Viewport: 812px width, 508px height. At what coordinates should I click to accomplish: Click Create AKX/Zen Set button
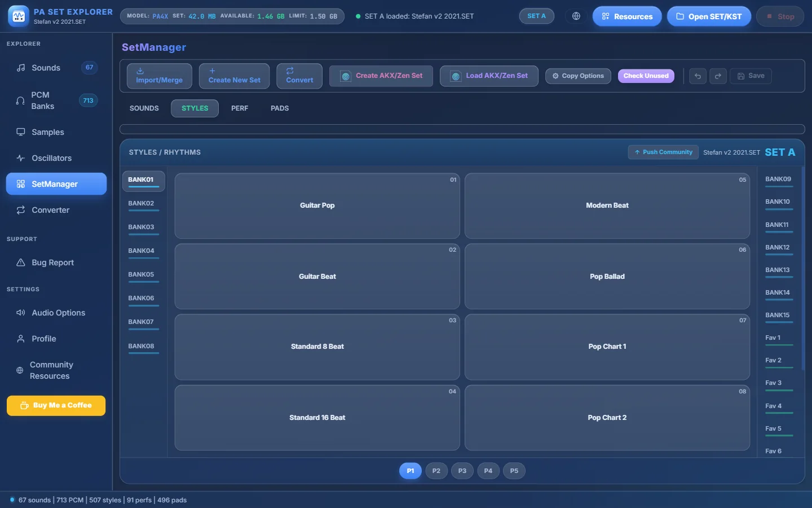coord(381,76)
